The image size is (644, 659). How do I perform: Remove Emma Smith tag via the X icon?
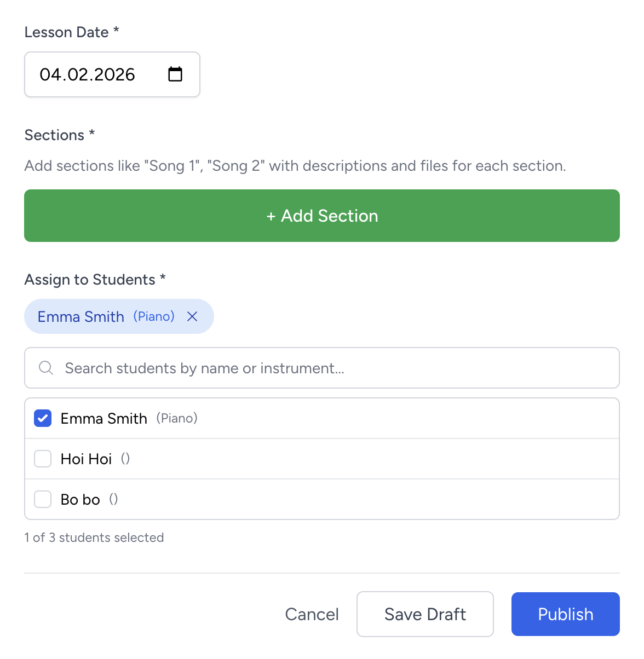click(192, 316)
